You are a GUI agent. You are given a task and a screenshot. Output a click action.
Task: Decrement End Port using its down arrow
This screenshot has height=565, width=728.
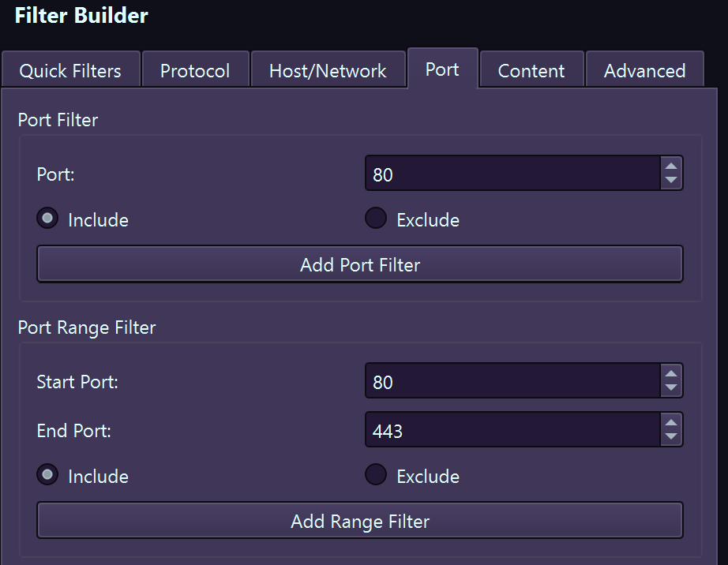tap(671, 436)
